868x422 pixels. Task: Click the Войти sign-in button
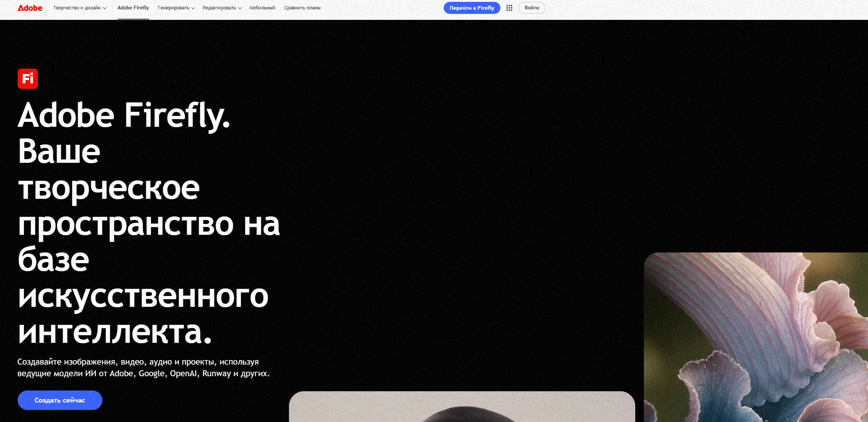click(x=532, y=8)
